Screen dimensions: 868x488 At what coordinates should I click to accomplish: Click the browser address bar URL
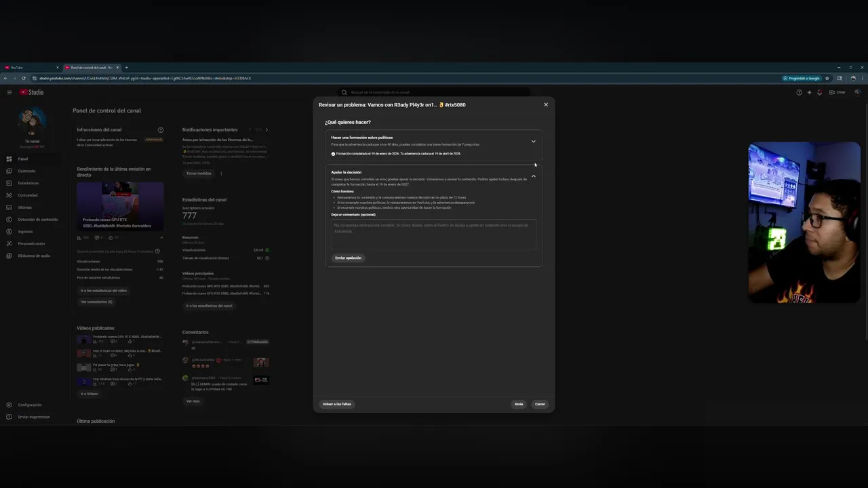click(145, 79)
